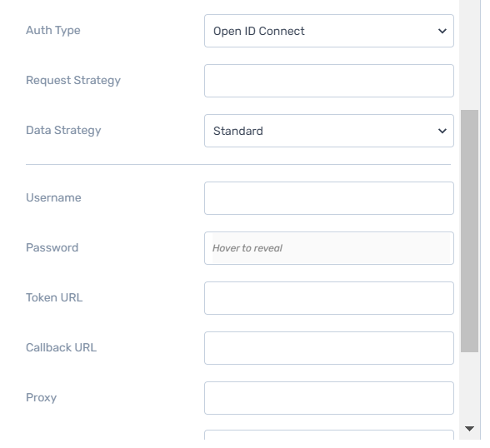490x448 pixels.
Task: Click the Callback URL label
Action: (62, 347)
